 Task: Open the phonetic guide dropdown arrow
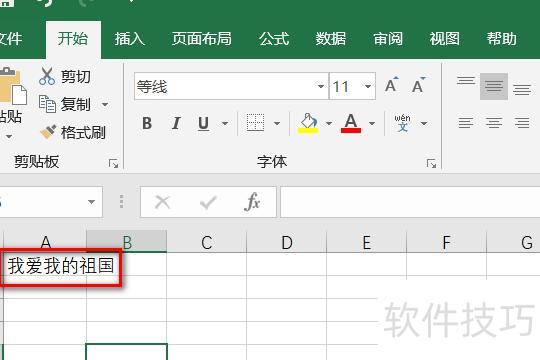(x=424, y=123)
